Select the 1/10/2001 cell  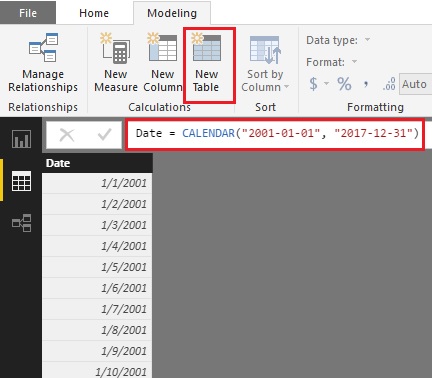coord(97,370)
